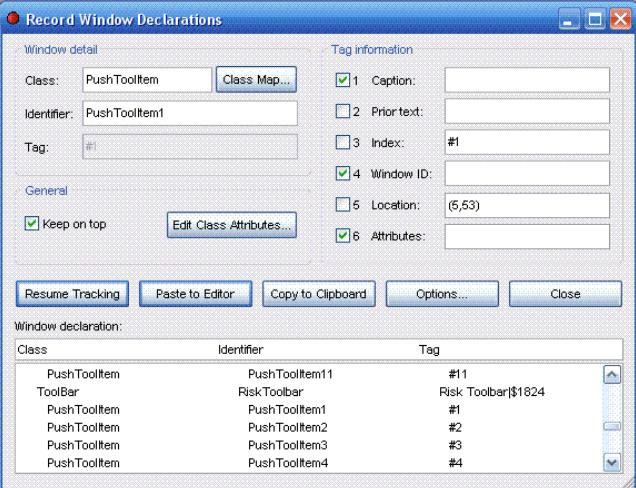
Task: Click the Class column header
Action: point(32,350)
